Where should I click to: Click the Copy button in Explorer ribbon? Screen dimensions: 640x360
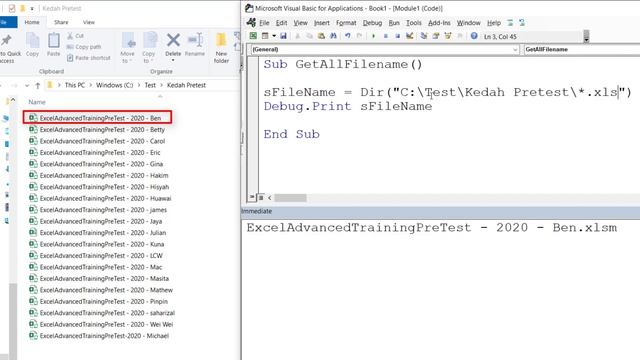(x=32, y=44)
